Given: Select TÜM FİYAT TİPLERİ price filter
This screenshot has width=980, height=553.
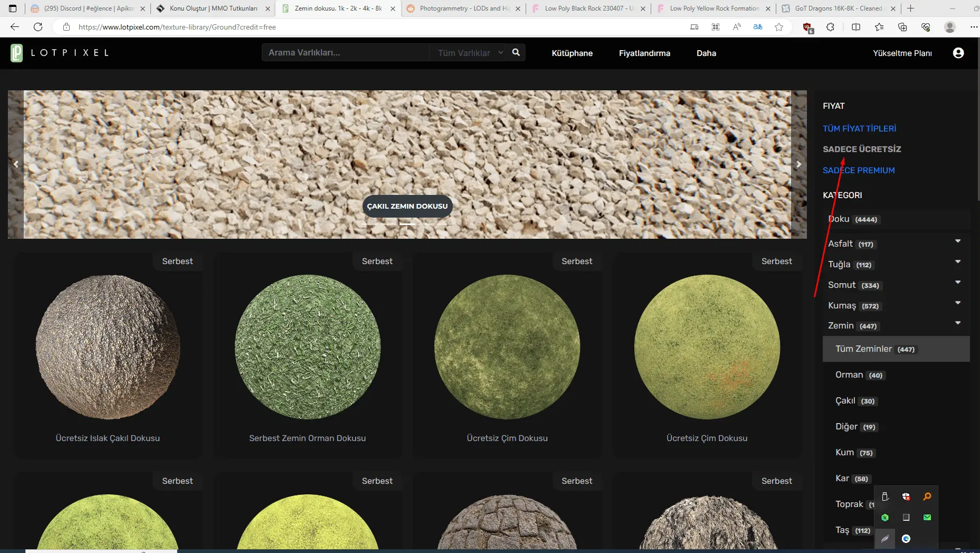Looking at the screenshot, I should tap(859, 128).
